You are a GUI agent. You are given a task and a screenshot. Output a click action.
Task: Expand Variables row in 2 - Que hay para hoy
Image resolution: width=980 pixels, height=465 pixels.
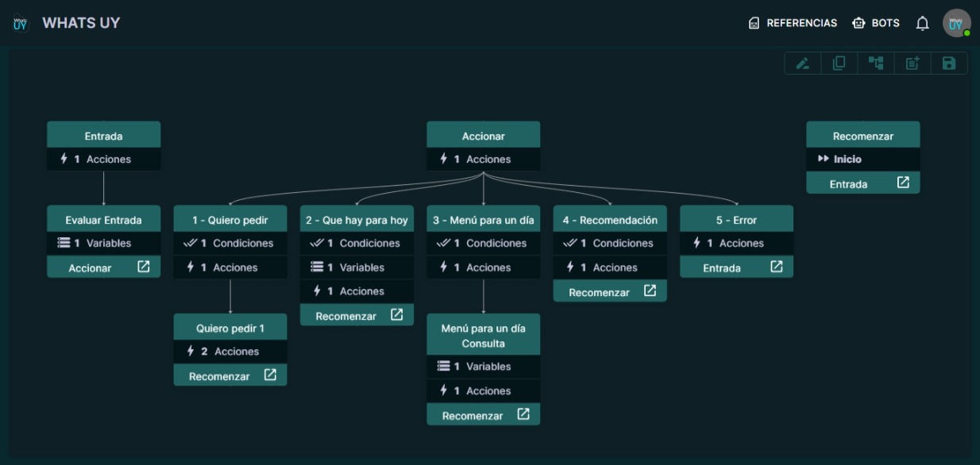click(x=357, y=267)
